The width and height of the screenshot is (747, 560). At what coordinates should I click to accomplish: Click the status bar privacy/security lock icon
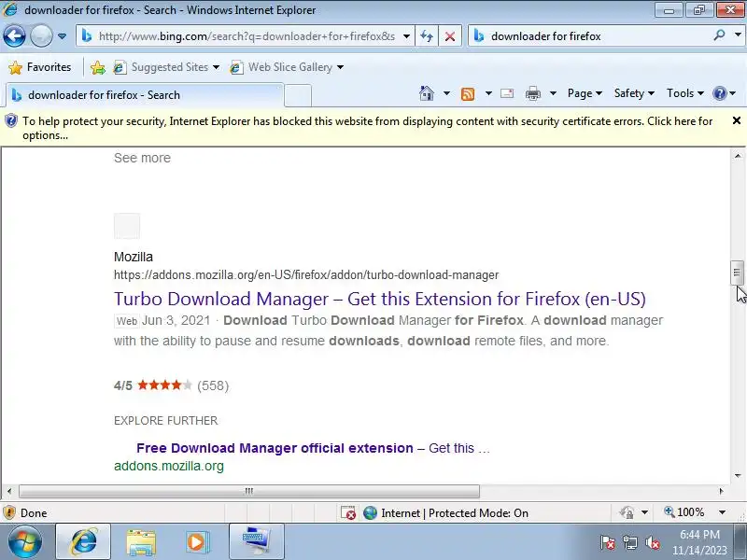pos(627,512)
